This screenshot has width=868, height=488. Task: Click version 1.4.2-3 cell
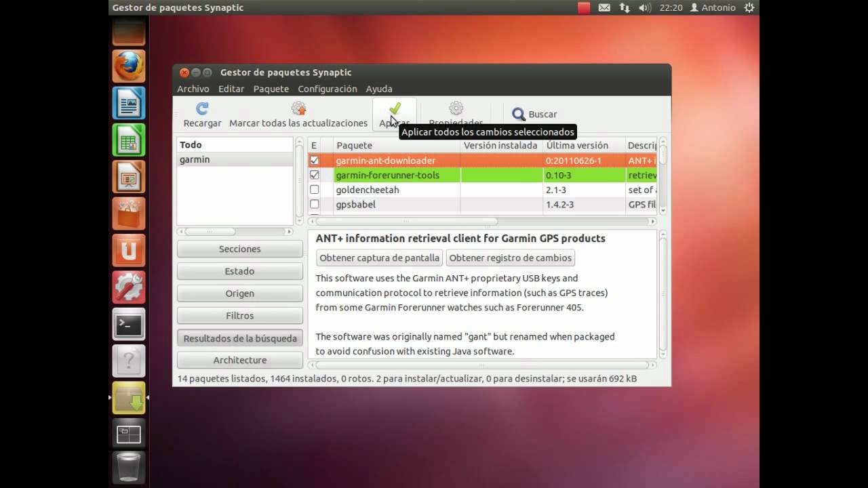point(584,204)
